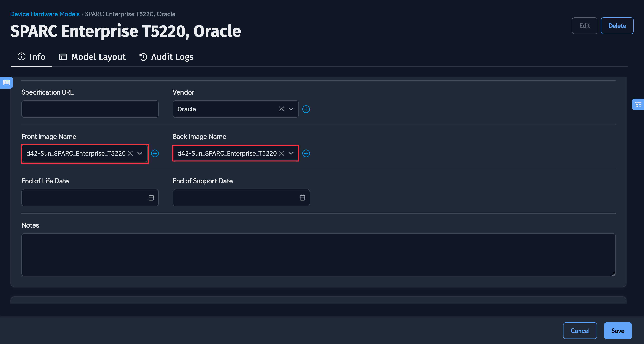This screenshot has height=344, width=644.
Task: Click plus icon beside Back Image Name
Action: (x=306, y=154)
